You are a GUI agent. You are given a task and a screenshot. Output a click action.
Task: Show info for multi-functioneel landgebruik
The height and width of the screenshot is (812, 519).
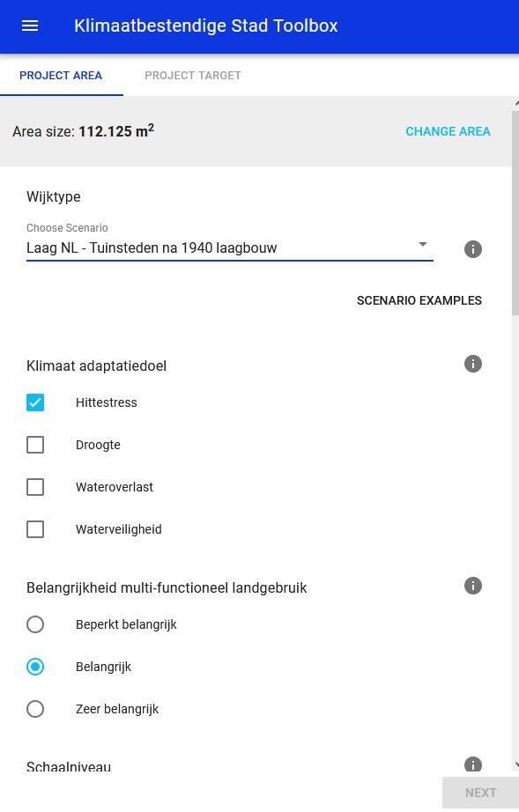pyautogui.click(x=473, y=586)
